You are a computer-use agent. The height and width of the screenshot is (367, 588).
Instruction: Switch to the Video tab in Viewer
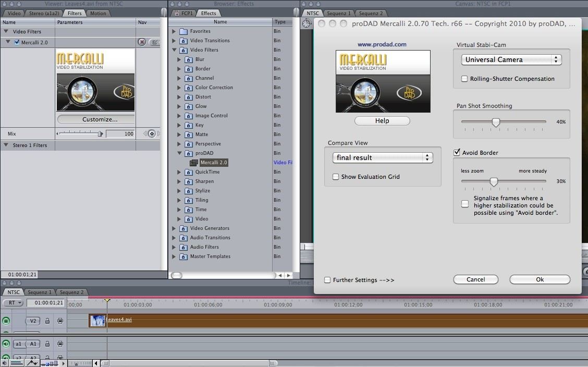(x=14, y=13)
